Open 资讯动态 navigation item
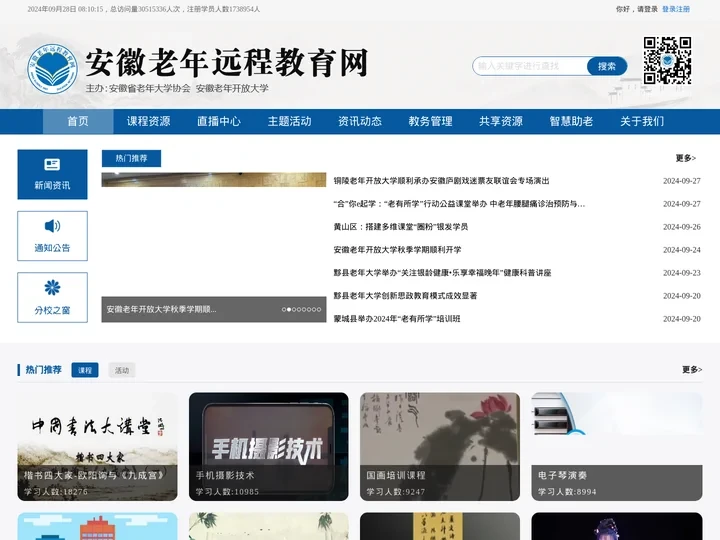The height and width of the screenshot is (540, 720). pyautogui.click(x=360, y=121)
